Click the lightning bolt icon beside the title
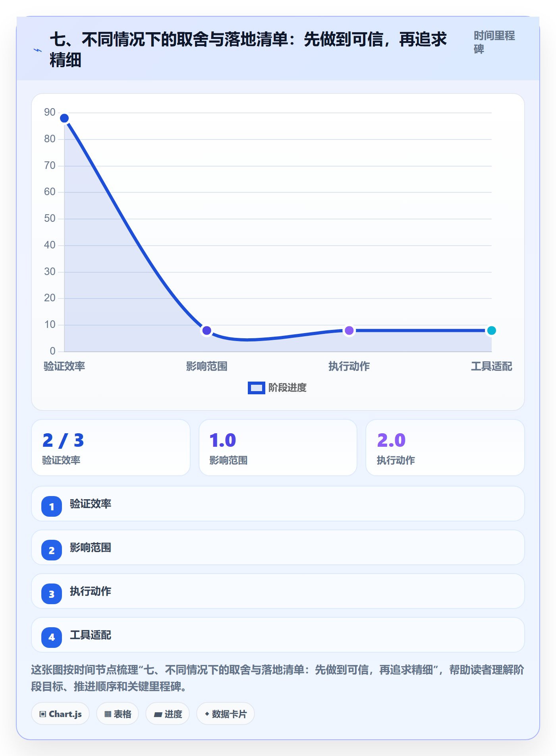The image size is (556, 756). tap(38, 50)
